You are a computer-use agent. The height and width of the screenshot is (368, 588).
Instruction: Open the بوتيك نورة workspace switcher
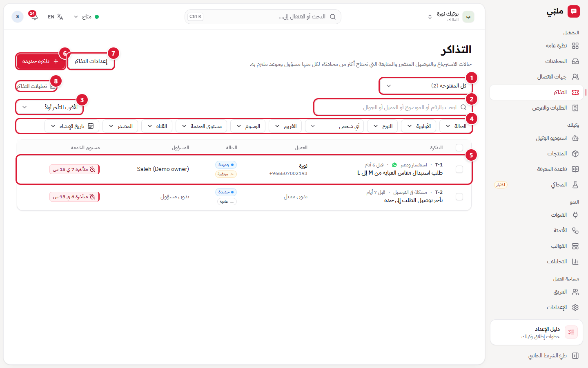coord(451,17)
